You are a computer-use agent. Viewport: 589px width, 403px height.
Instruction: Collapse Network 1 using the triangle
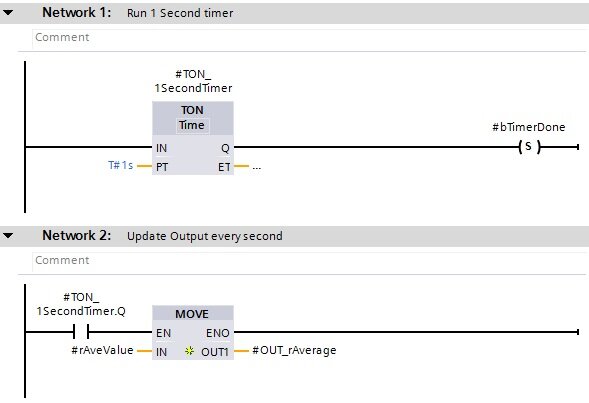pos(8,13)
